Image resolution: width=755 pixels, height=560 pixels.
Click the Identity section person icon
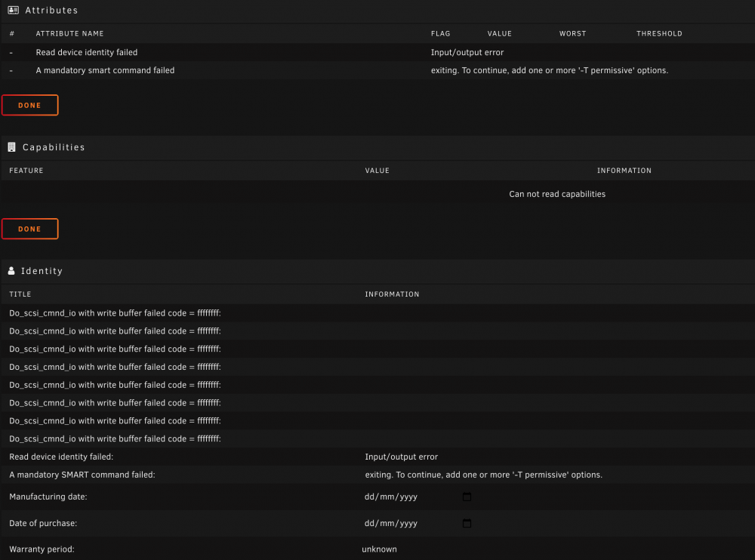(x=11, y=271)
